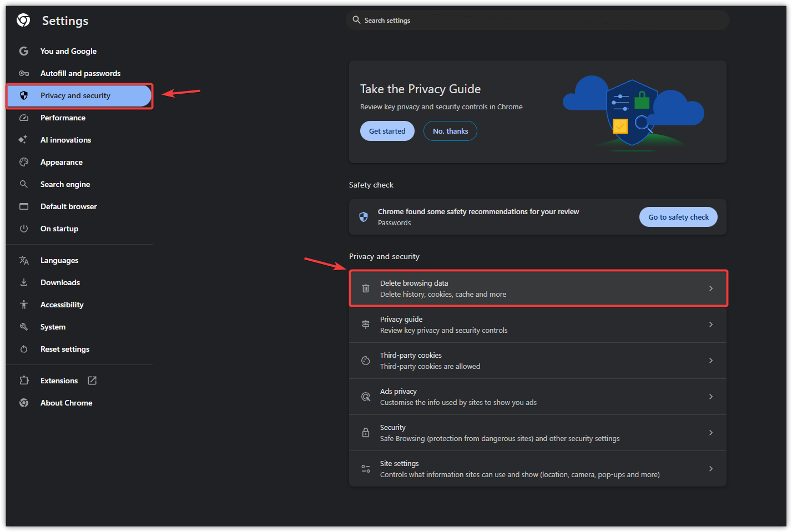Focus the Search settings field

pos(537,21)
